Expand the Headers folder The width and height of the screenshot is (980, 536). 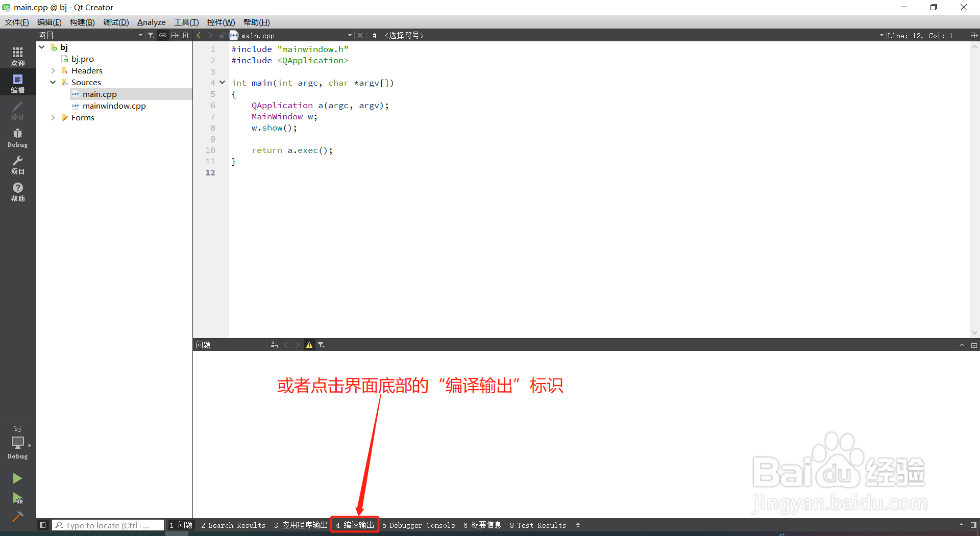pos(53,70)
